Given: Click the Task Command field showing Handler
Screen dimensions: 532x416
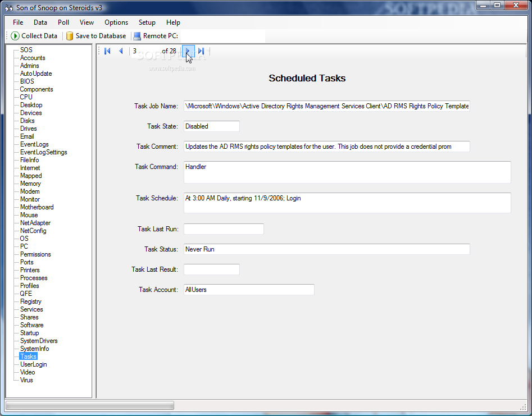Looking at the screenshot, I should (x=347, y=172).
